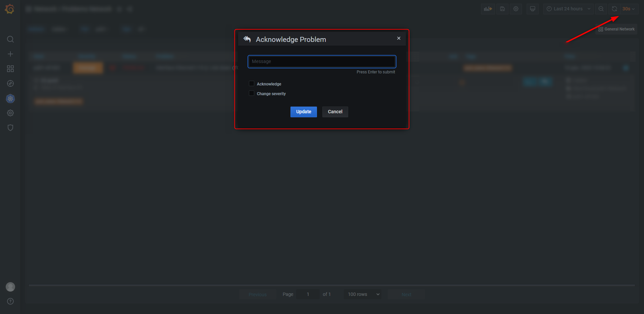Select the Explore compass icon
The image size is (644, 314).
(x=10, y=83)
